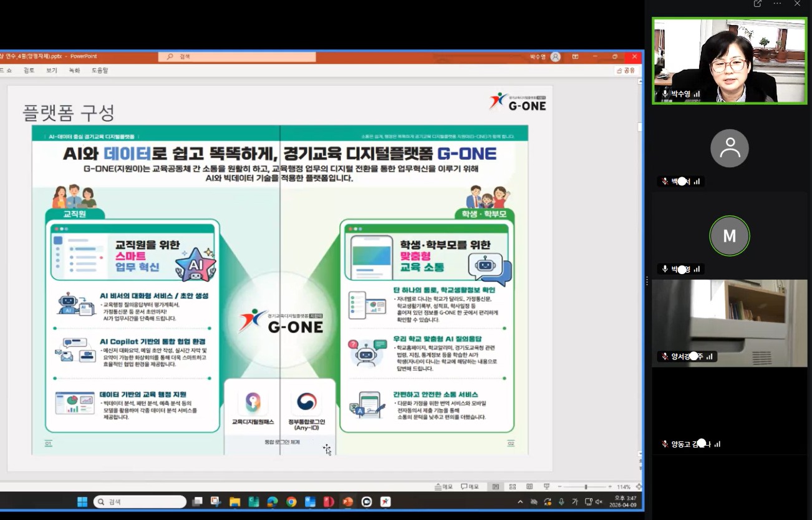
Task: Open File Explorer on the taskbar
Action: pyautogui.click(x=234, y=502)
